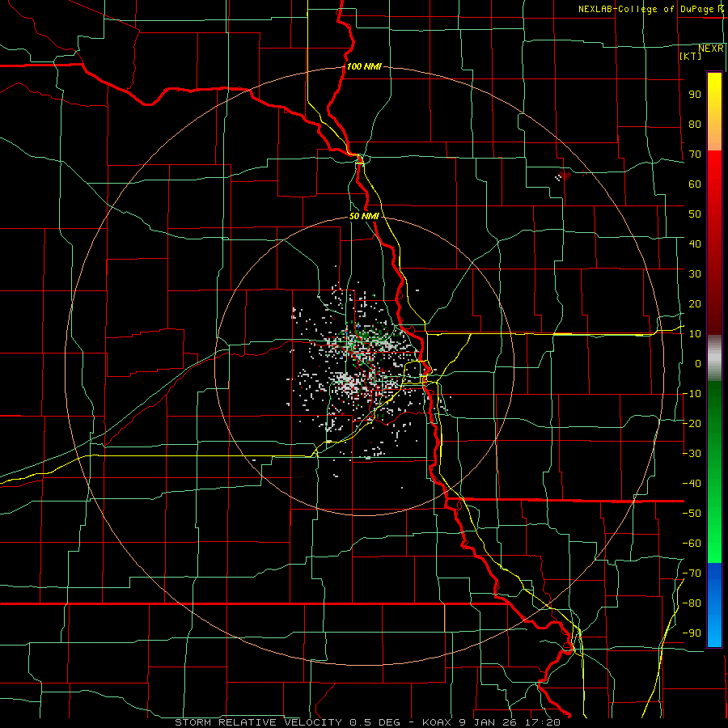Image resolution: width=728 pixels, height=728 pixels.
Task: Click the 0 value on velocity scale
Action: pyautogui.click(x=698, y=363)
